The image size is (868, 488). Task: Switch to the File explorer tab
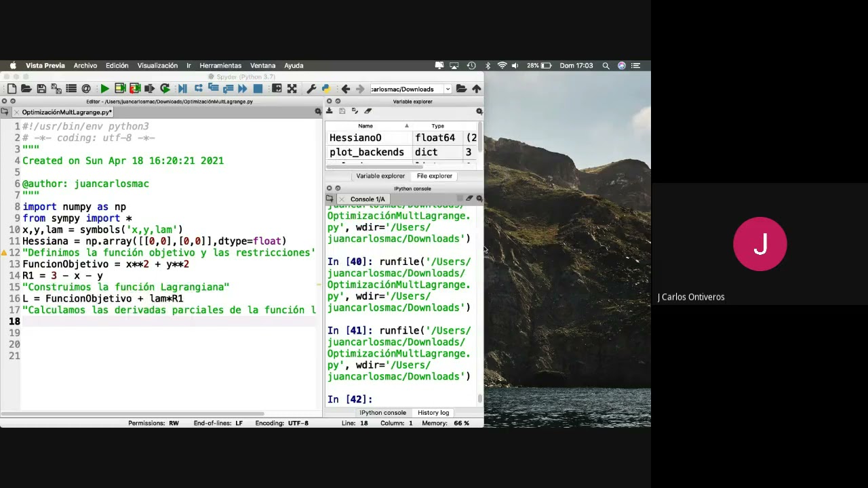[x=434, y=176]
